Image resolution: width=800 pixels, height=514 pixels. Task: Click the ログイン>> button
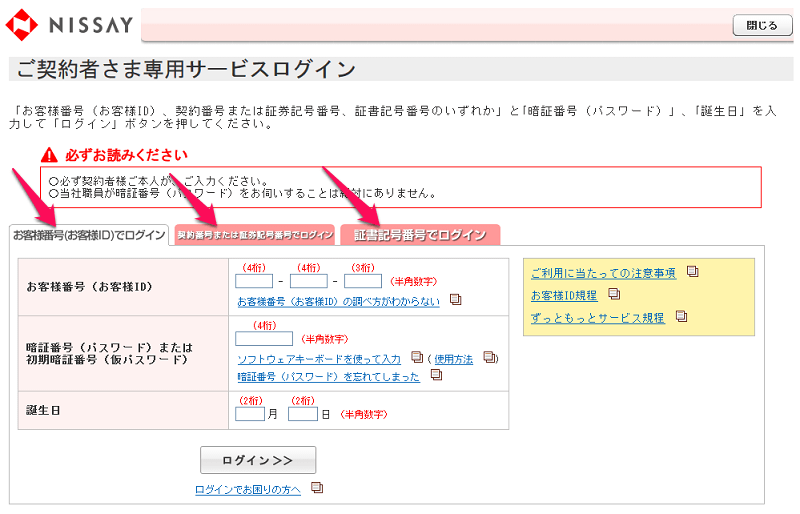click(258, 460)
